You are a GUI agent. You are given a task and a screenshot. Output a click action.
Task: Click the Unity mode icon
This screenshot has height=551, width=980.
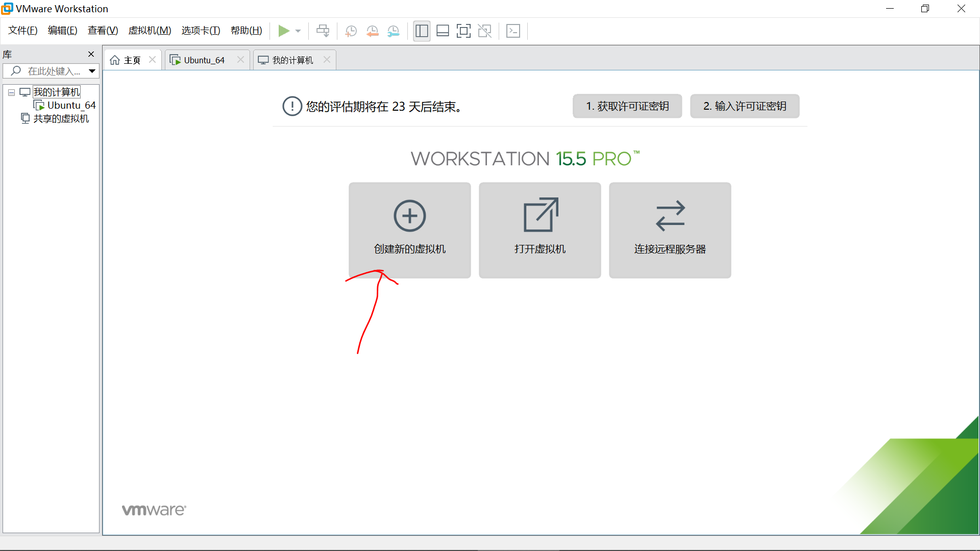pyautogui.click(x=484, y=31)
